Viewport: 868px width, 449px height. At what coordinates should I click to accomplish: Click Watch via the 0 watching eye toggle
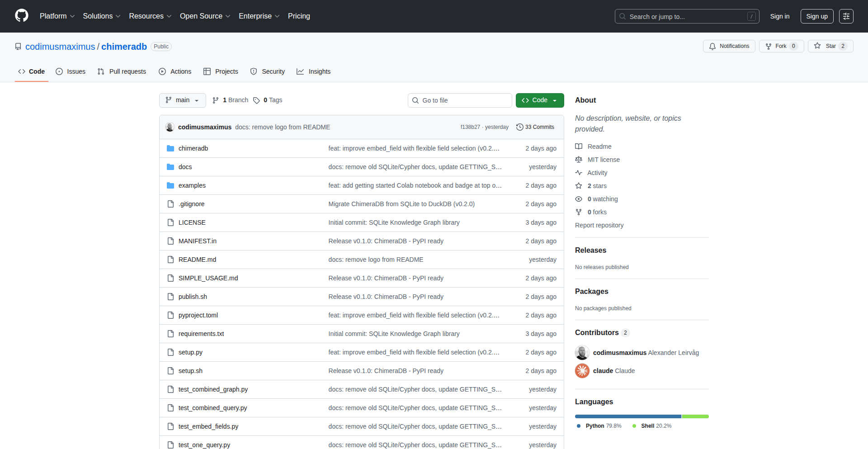(579, 199)
